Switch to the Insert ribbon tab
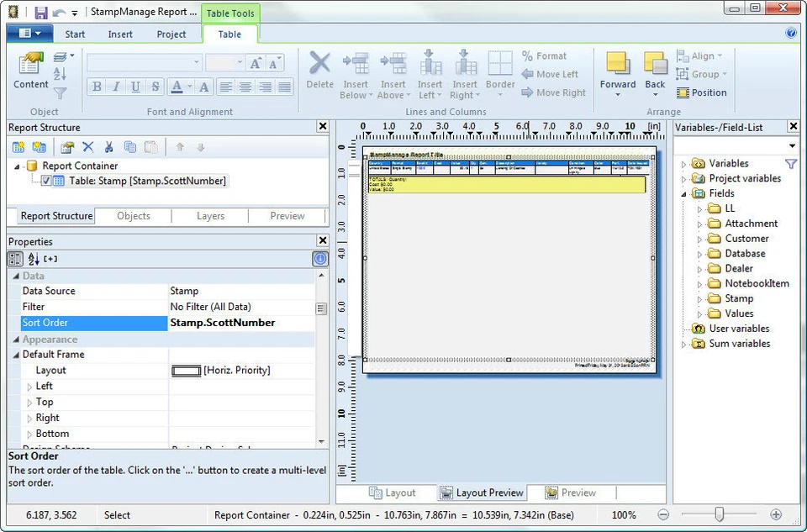 pyautogui.click(x=120, y=34)
